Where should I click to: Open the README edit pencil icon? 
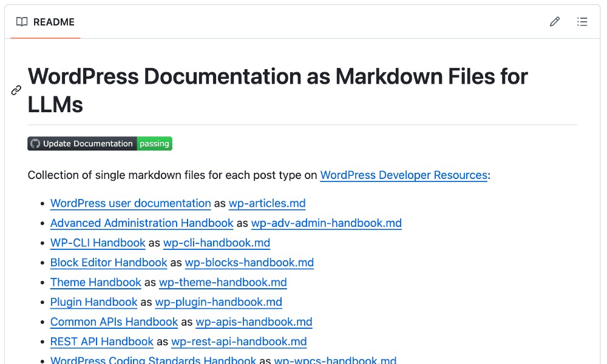(554, 21)
